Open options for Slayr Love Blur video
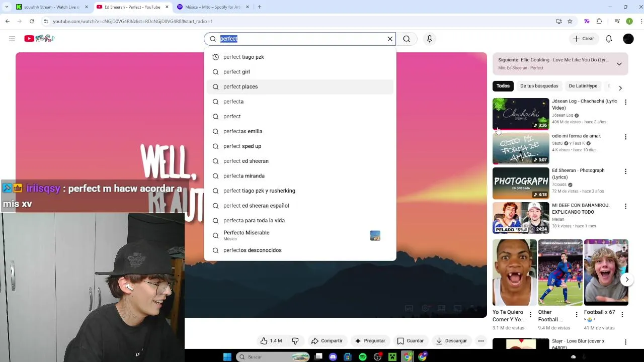The width and height of the screenshot is (644, 362). click(x=625, y=342)
